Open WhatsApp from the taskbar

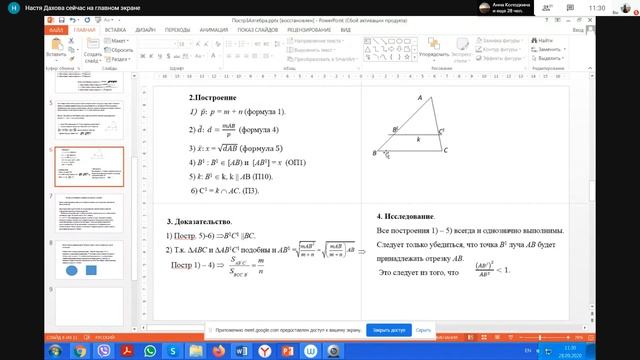tap(150, 351)
